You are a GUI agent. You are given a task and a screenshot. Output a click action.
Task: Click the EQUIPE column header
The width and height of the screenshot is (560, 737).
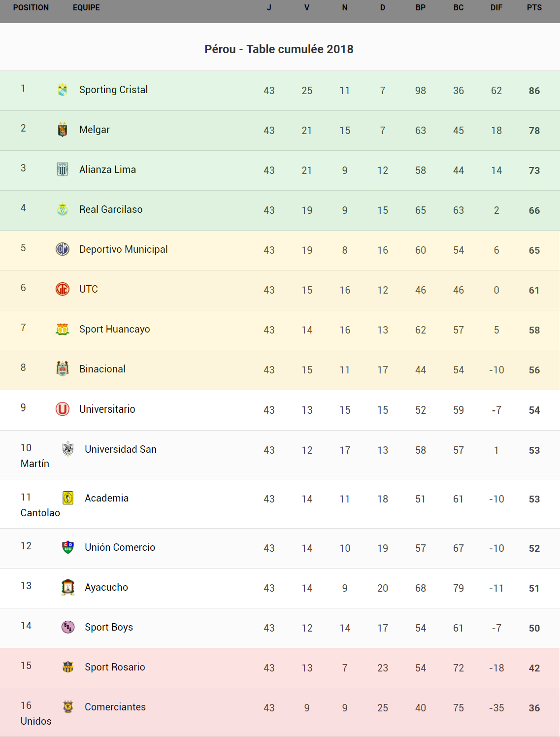tap(86, 8)
